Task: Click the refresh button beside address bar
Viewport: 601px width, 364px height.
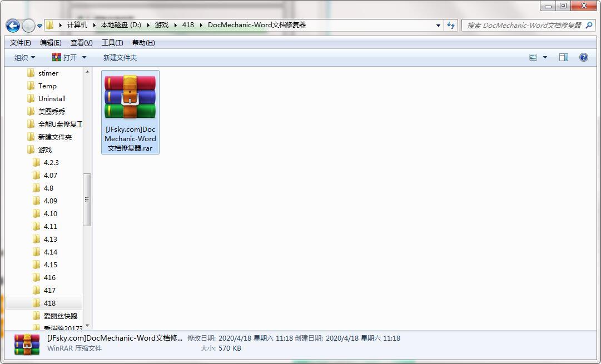Action: [x=451, y=26]
